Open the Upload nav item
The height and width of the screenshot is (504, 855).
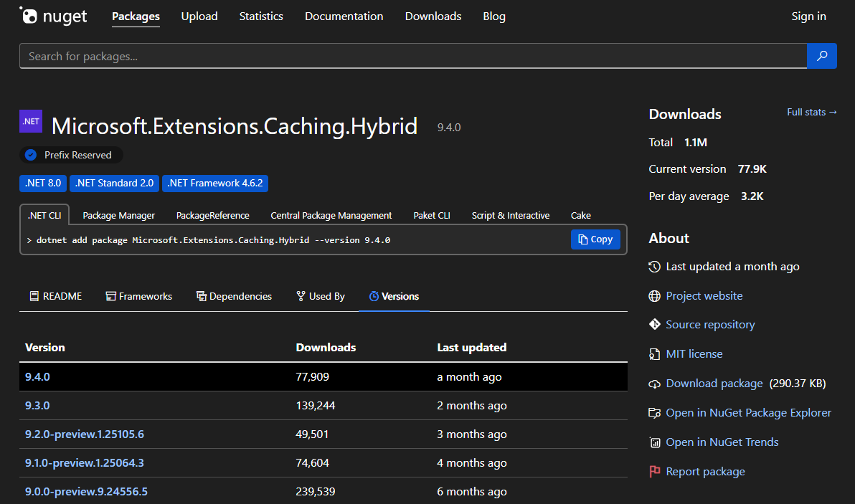click(199, 16)
